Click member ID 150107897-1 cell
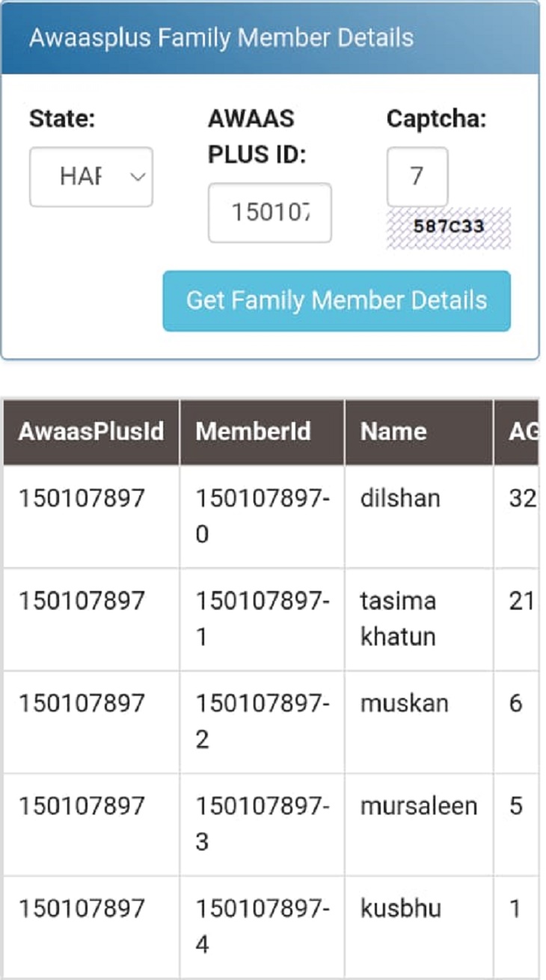The image size is (546, 980). pos(262,619)
